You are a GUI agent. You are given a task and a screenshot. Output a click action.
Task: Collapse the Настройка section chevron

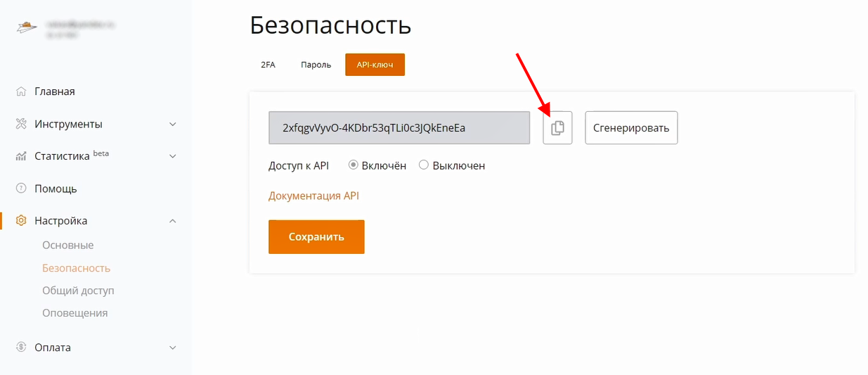pos(173,221)
